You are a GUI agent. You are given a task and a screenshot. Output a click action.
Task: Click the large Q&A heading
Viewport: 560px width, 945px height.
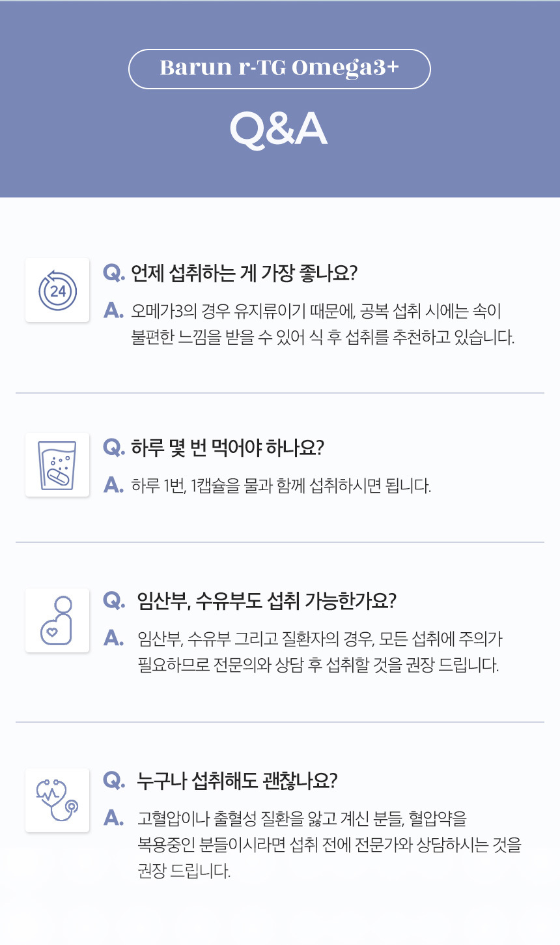[279, 128]
